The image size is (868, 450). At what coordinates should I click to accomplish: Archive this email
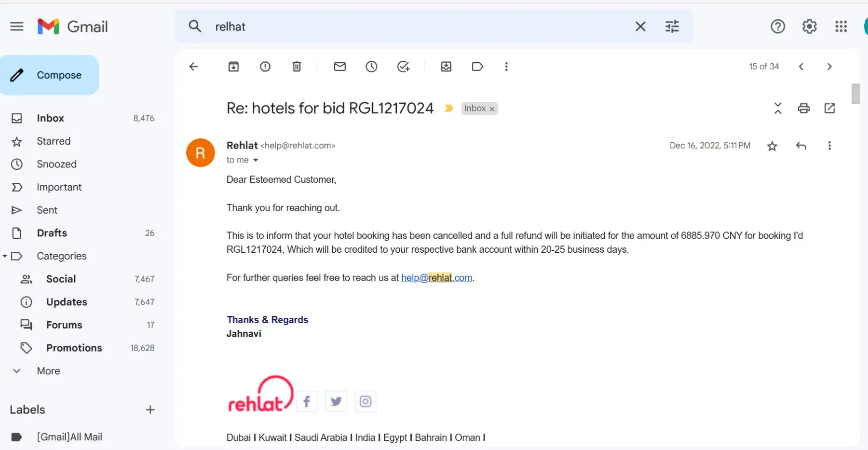(233, 67)
